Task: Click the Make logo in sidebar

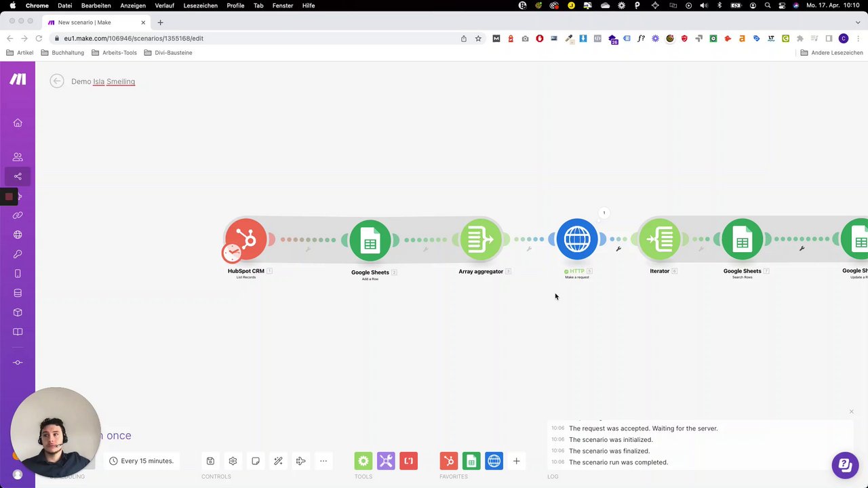Action: [x=18, y=79]
